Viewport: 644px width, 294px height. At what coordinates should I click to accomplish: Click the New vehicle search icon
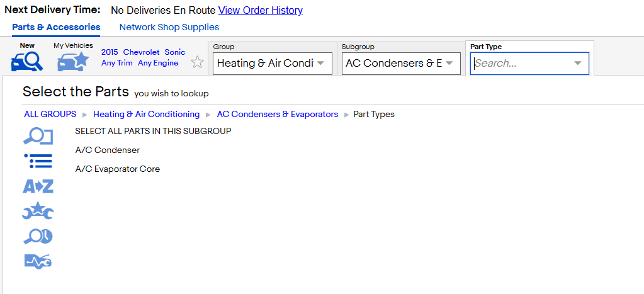click(x=26, y=61)
